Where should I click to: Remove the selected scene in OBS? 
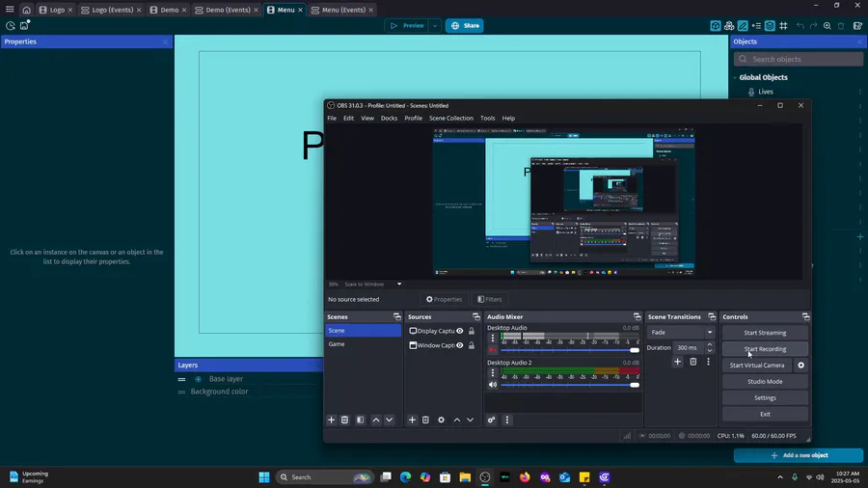tap(345, 420)
